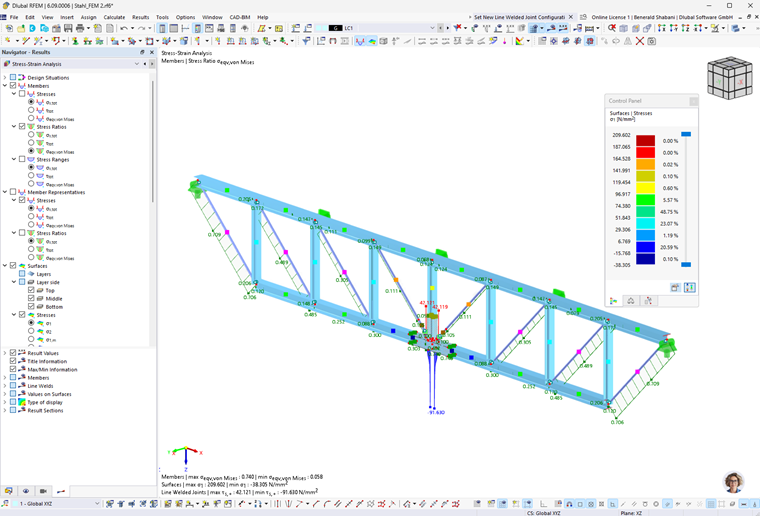Click the top slider handle of color scale
Screen dimensions: 760x516
[x=686, y=134]
